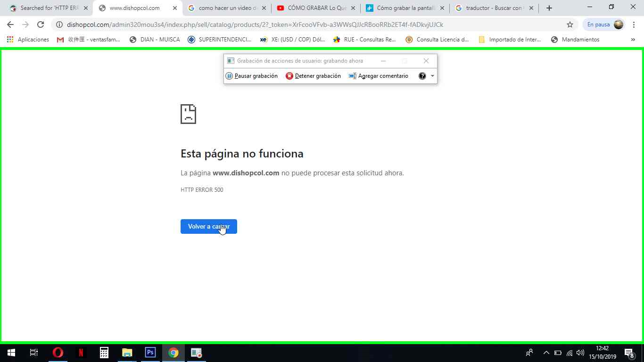Screen dimensions: 644x362
Task: Launch Opera from the taskbar
Action: click(x=58, y=353)
